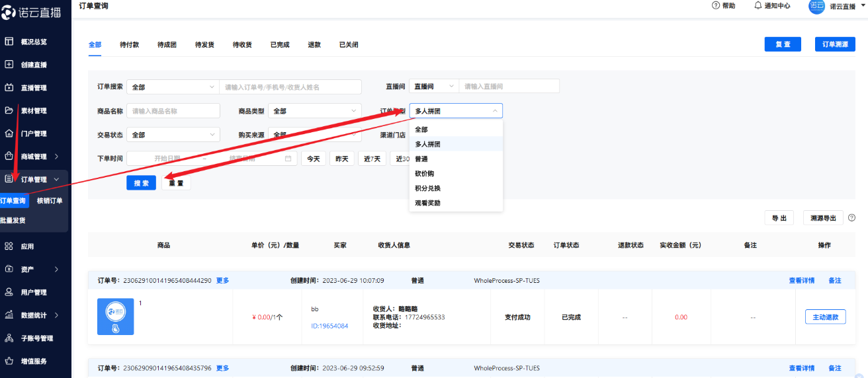868x378 pixels.
Task: Open the 诺云直播 account menu arrow
Action: coord(863,5)
